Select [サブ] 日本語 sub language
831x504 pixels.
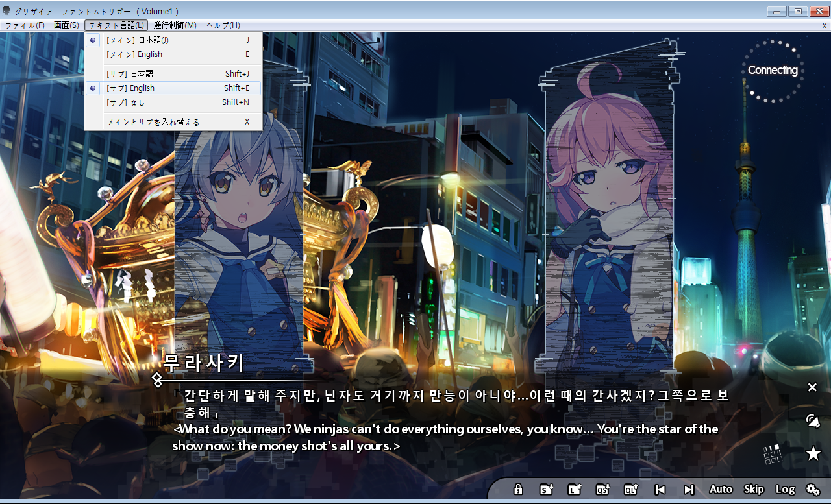click(173, 74)
